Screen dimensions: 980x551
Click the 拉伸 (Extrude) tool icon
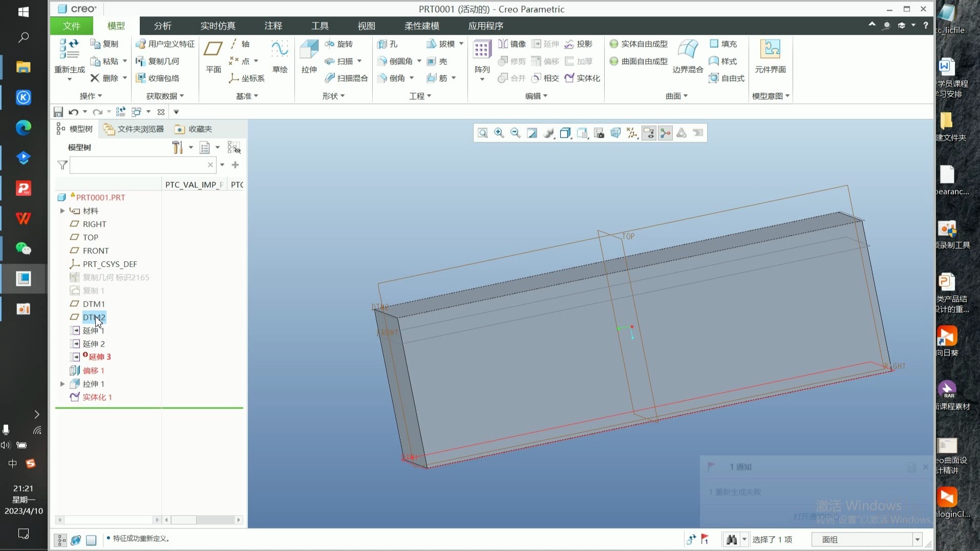[309, 51]
